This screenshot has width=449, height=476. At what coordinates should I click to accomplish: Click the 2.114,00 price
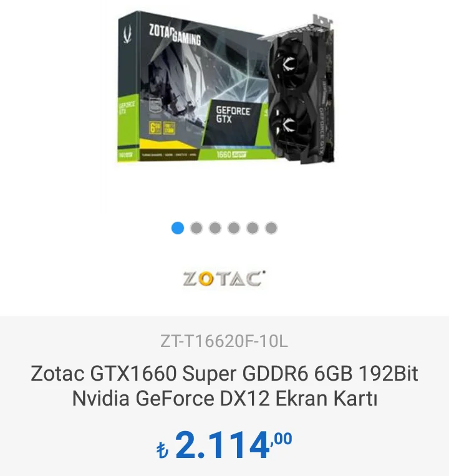click(224, 445)
